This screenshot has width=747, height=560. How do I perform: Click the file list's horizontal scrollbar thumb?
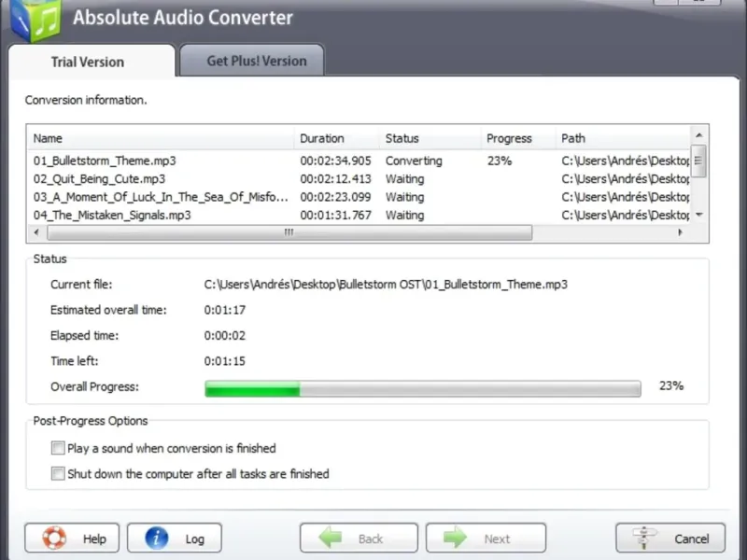(x=289, y=232)
